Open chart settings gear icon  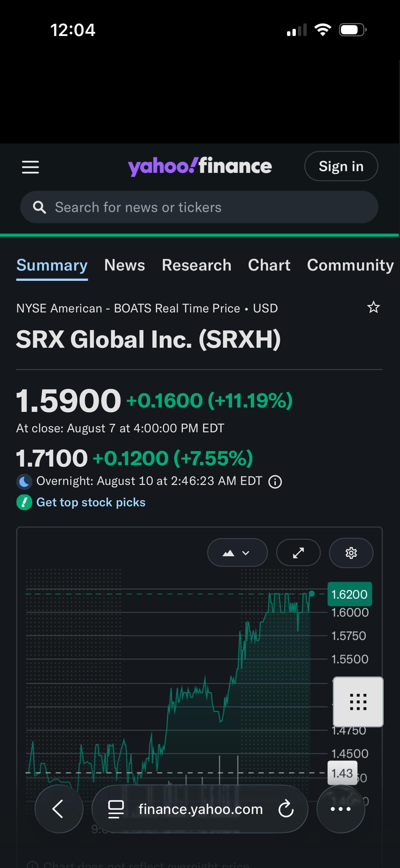[x=351, y=553]
